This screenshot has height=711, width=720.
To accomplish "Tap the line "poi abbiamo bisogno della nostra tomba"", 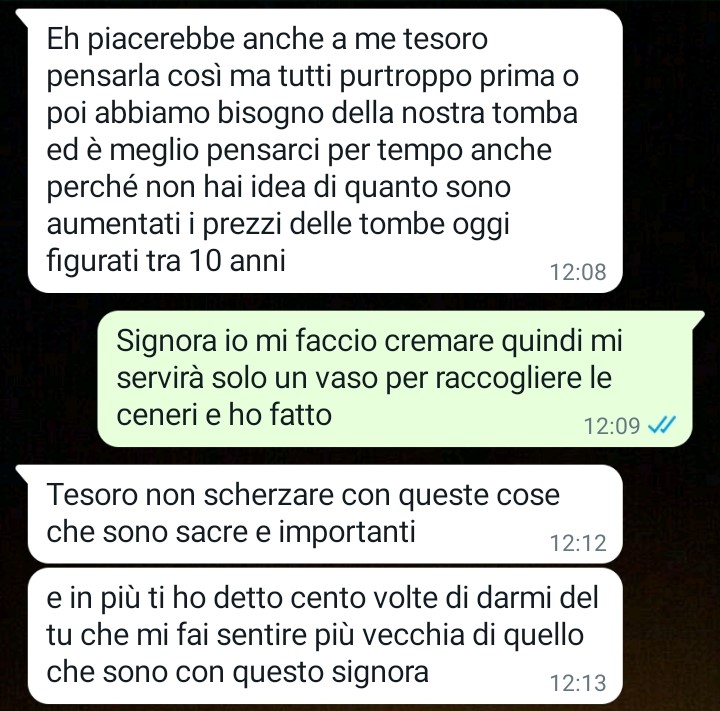I will pyautogui.click(x=312, y=113).
